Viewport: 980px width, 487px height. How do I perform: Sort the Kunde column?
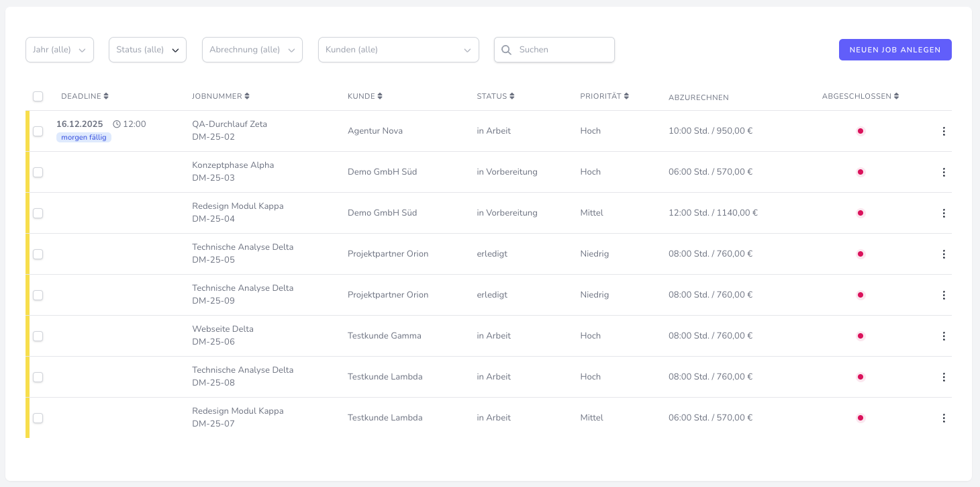380,96
